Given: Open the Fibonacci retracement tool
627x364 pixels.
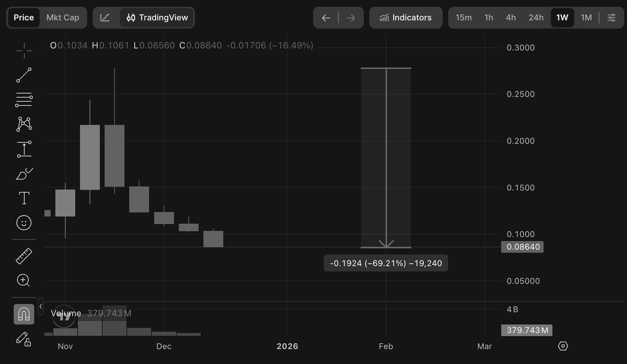Looking at the screenshot, I should click(x=24, y=99).
